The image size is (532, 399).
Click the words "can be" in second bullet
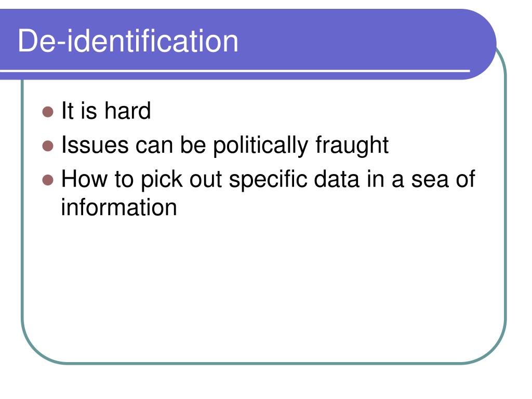click(x=170, y=145)
